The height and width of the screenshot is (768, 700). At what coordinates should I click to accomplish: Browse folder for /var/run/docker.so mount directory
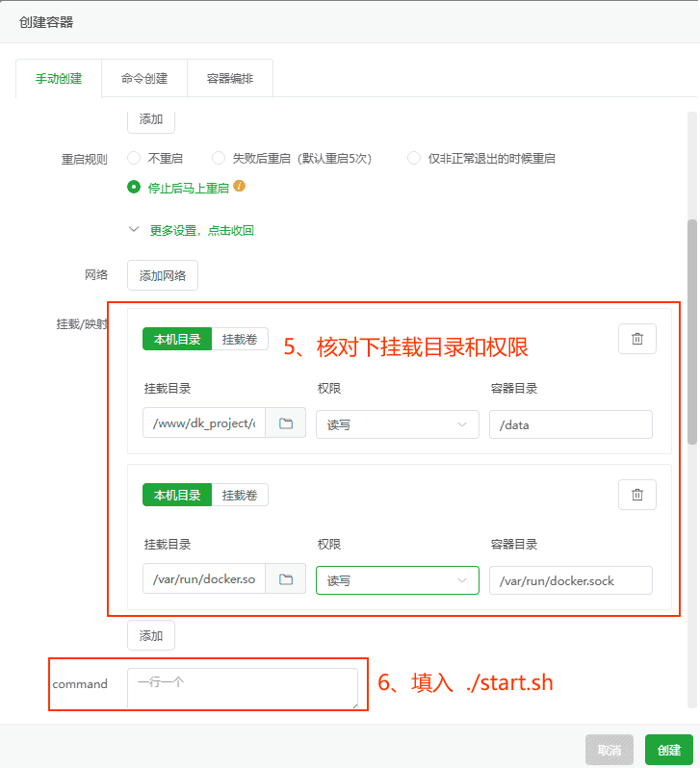pyautogui.click(x=286, y=579)
